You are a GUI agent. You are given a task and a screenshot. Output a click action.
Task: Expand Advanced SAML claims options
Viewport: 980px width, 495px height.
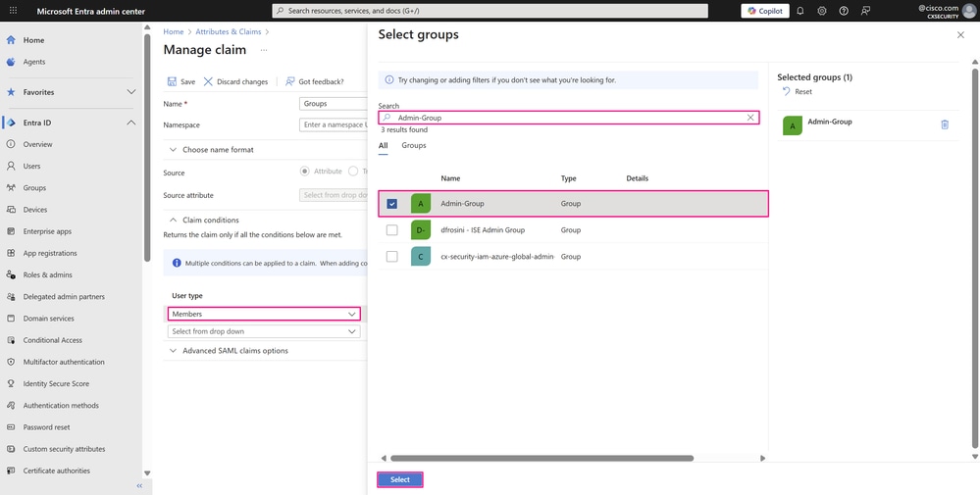(x=229, y=351)
